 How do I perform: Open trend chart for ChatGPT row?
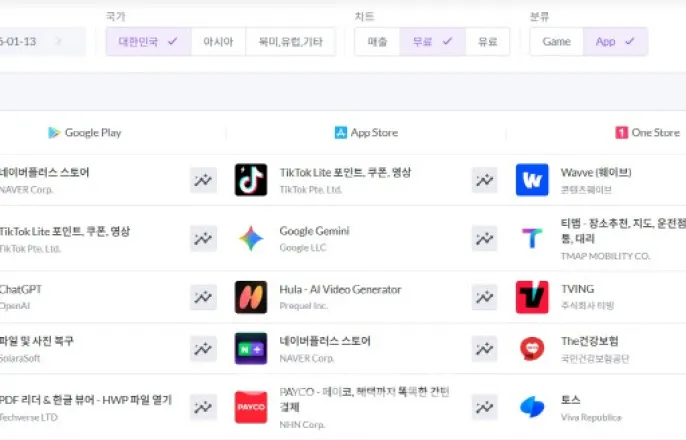click(203, 297)
